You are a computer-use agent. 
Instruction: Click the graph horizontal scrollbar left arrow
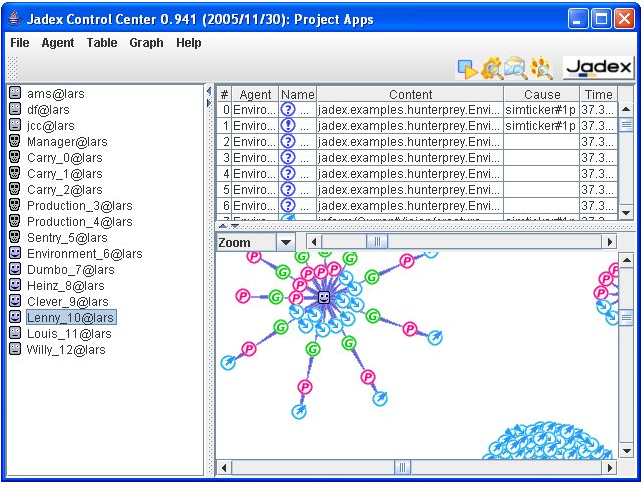224,467
